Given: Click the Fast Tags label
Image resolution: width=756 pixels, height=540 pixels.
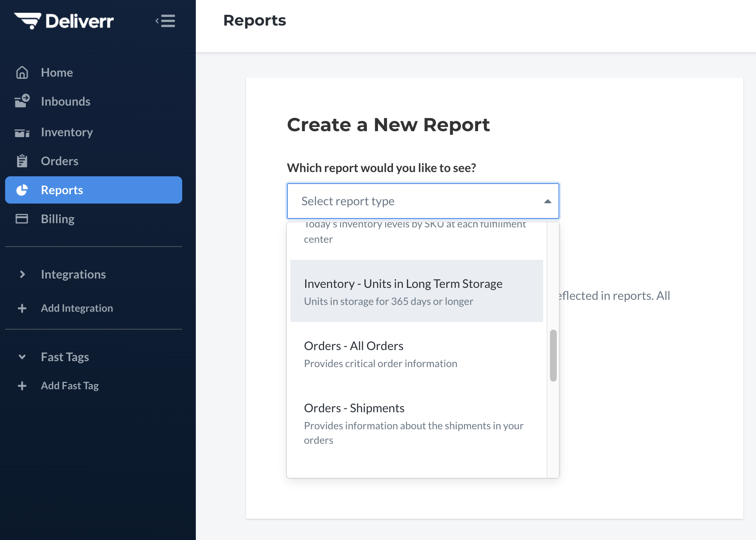Looking at the screenshot, I should click(x=65, y=357).
